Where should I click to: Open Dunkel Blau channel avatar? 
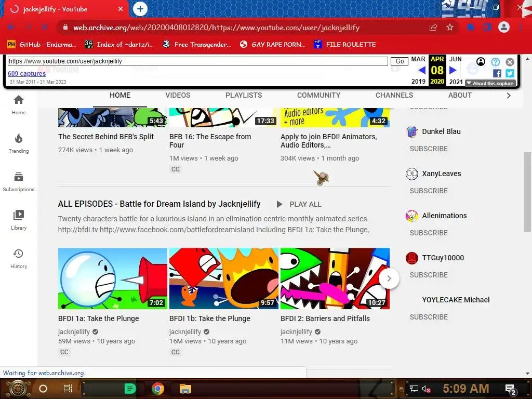(412, 131)
